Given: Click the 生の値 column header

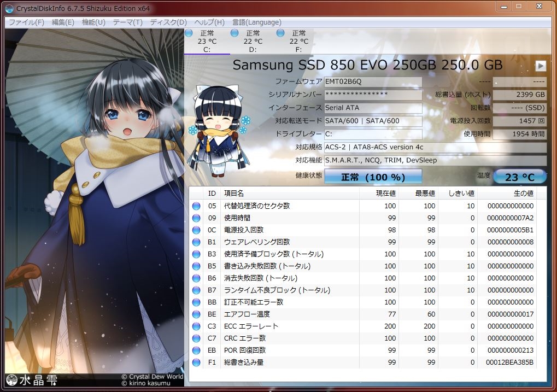Looking at the screenshot, I should click(507, 194).
